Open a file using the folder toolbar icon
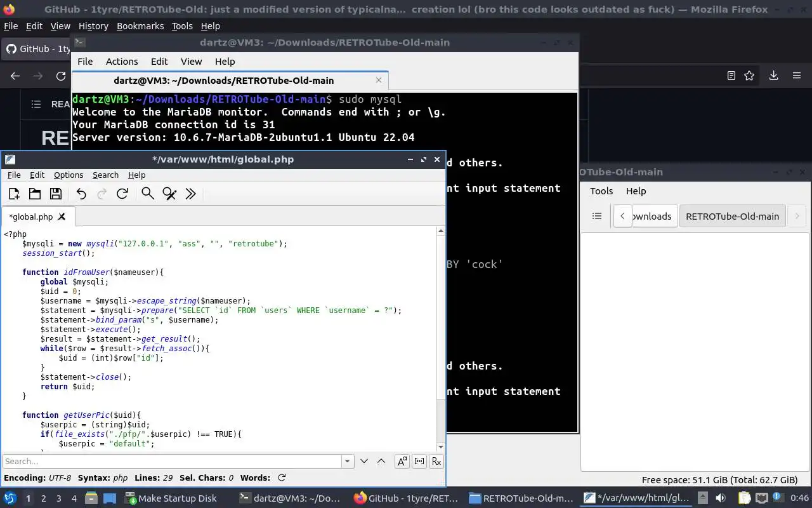Screen dimensions: 812x508 coord(35,194)
